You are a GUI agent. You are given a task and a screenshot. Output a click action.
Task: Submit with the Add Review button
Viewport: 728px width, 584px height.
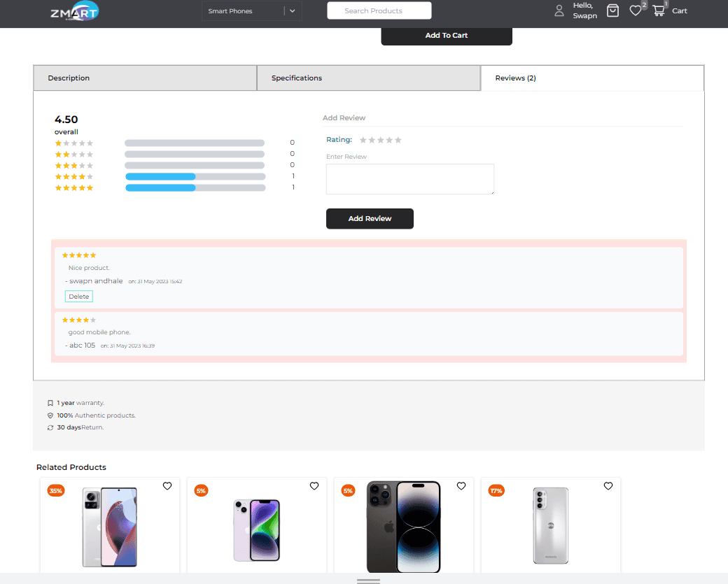[x=370, y=219]
